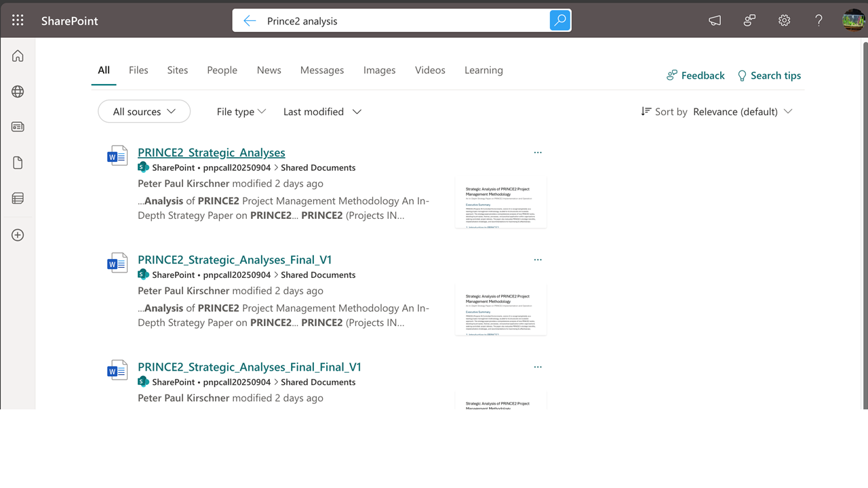The width and height of the screenshot is (868, 488).
Task: Open the lists icon in left rail
Action: point(18,199)
